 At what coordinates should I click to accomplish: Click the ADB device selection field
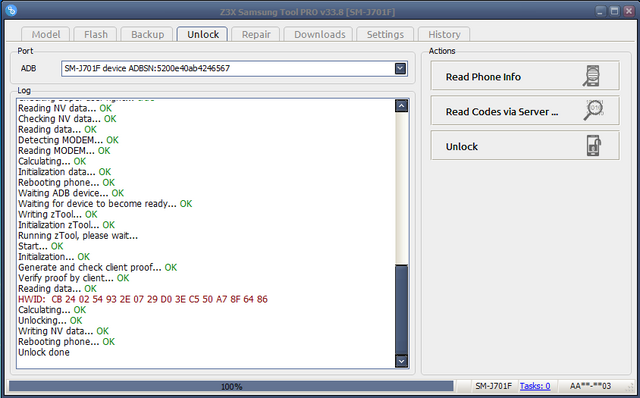234,69
